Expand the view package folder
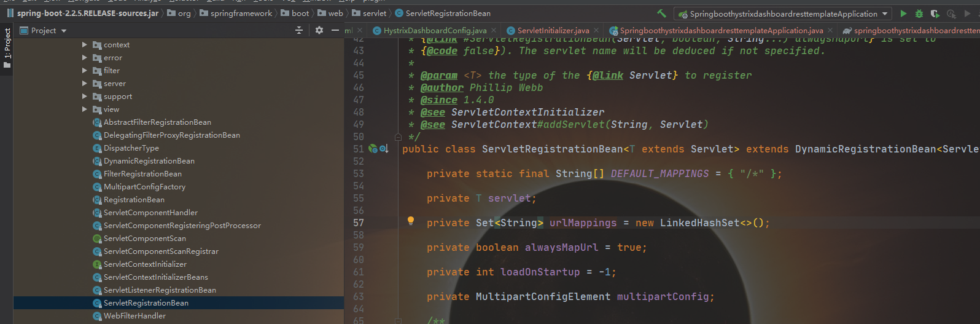 pyautogui.click(x=85, y=109)
